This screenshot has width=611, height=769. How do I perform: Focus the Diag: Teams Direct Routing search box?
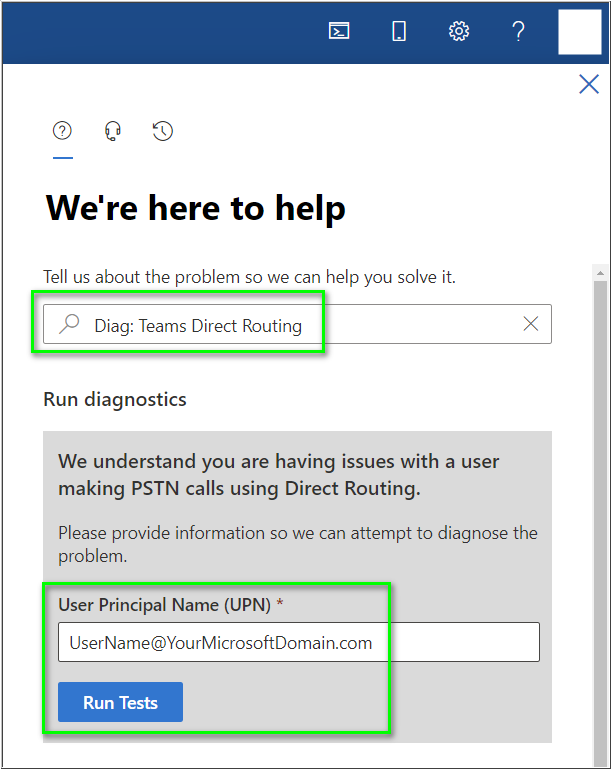pos(297,324)
